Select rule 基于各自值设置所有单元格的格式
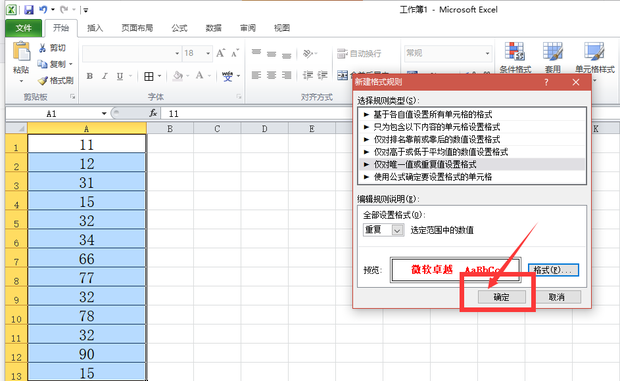 (472, 115)
